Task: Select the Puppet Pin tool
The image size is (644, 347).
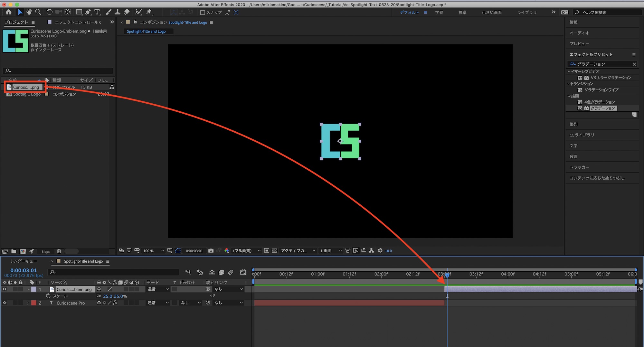Action: 149,12
